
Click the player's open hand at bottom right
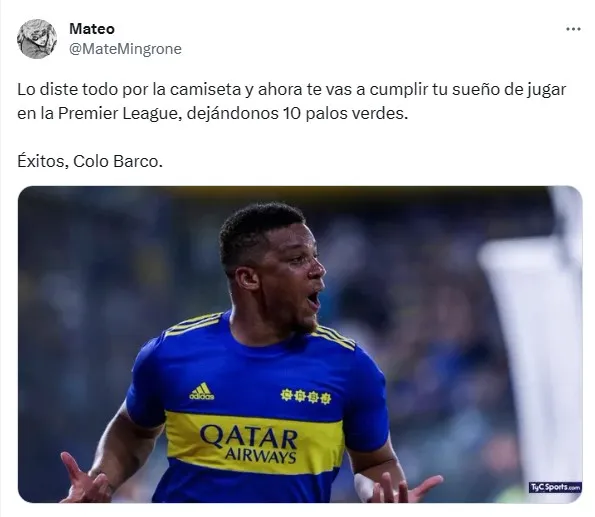[397, 487]
